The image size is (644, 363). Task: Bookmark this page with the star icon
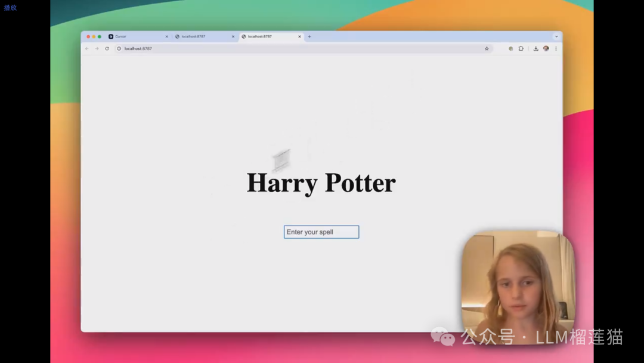click(x=487, y=48)
